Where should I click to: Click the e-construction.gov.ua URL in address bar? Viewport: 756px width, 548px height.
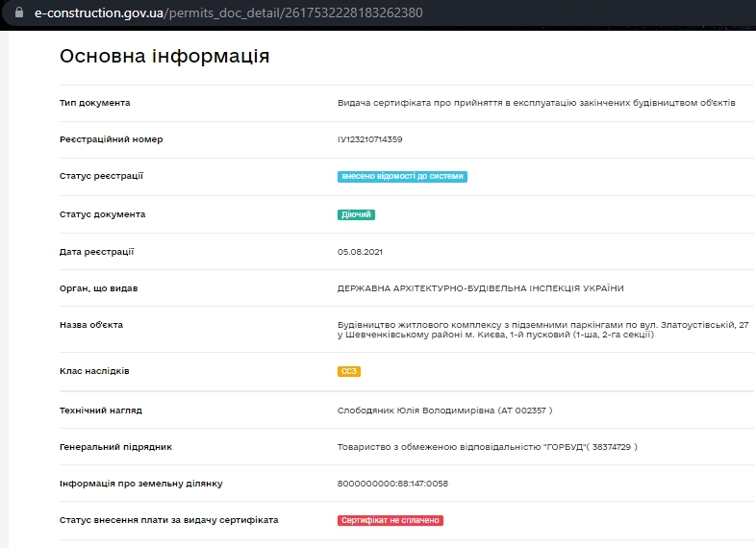[229, 12]
